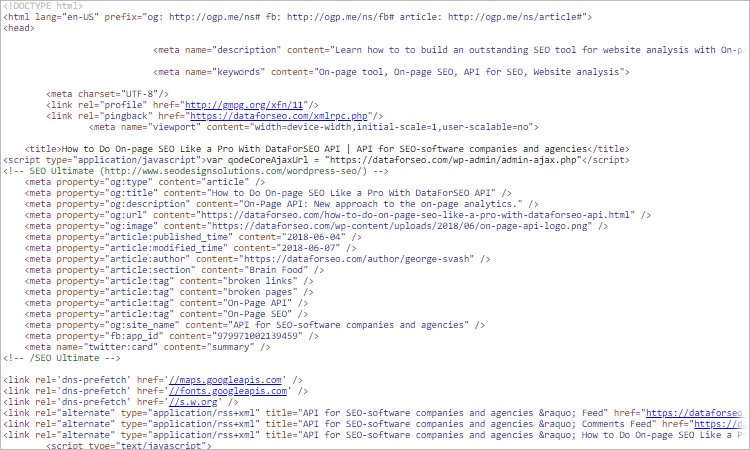Click the html lang="en-US" line
This screenshot has height=450, width=750.
[298, 17]
